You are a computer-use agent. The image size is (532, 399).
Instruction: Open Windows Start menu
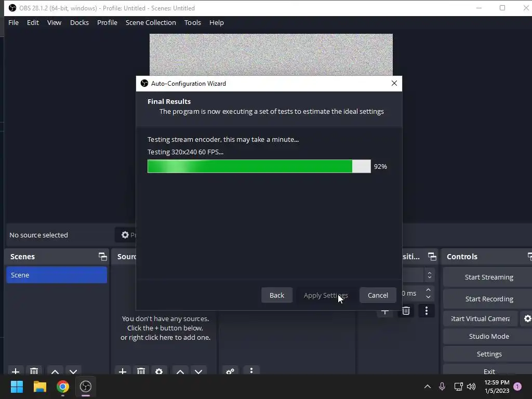click(17, 387)
